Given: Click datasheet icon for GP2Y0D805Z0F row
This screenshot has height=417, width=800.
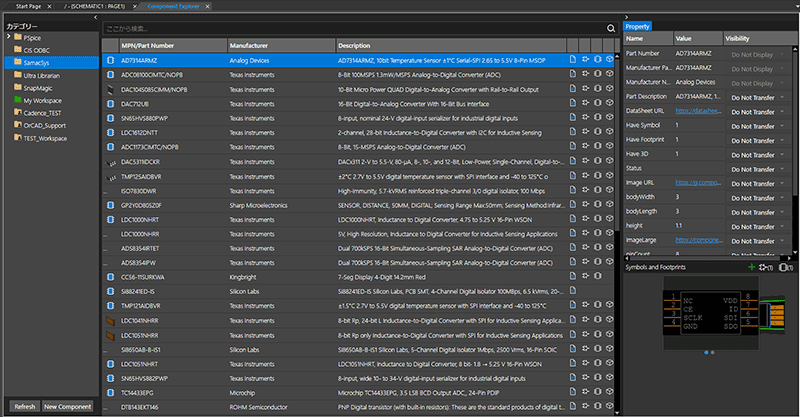Looking at the screenshot, I should [x=572, y=204].
